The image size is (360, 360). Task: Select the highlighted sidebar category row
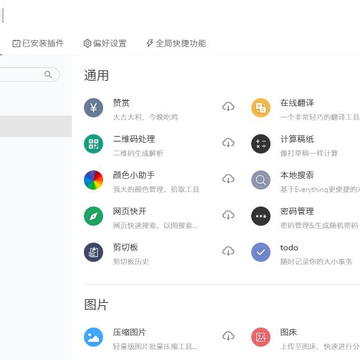36,126
